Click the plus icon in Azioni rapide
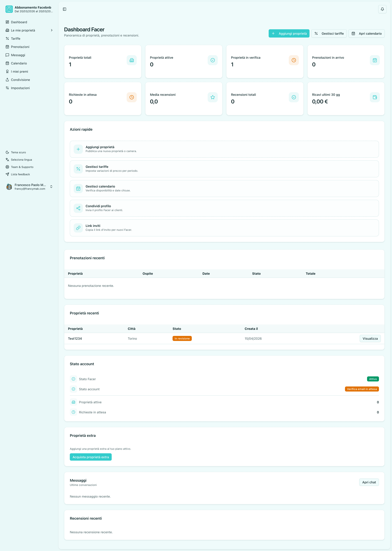The image size is (392, 551). coord(78,149)
